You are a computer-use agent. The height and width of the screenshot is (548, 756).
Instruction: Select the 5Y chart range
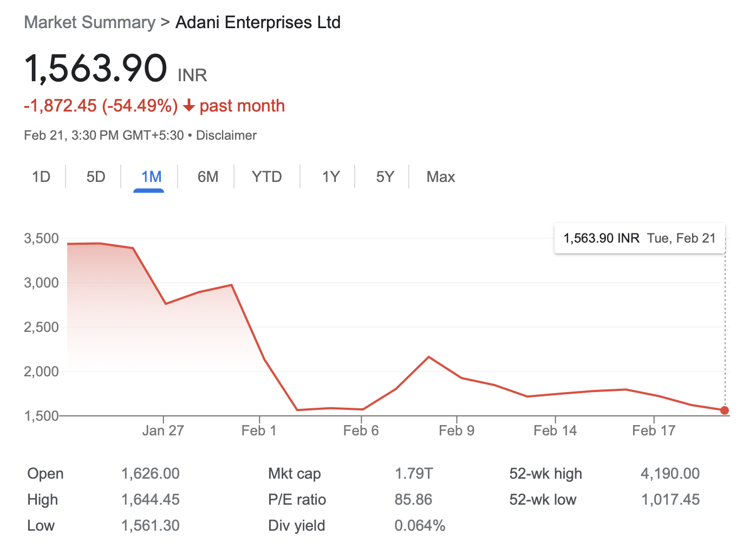coord(385,177)
